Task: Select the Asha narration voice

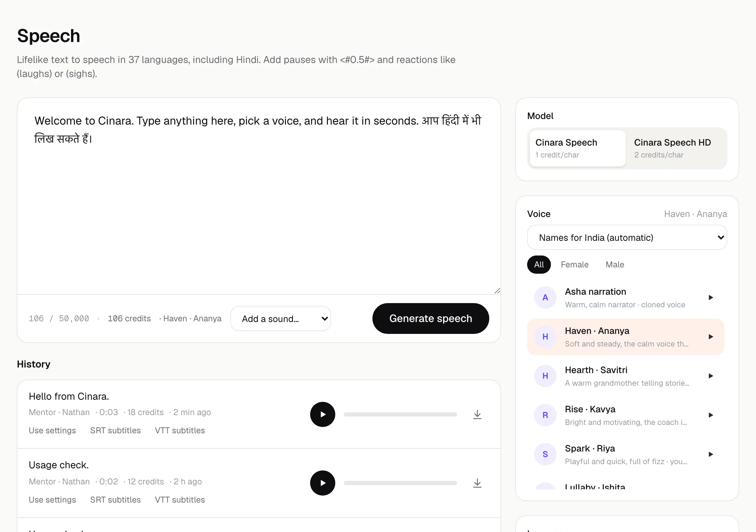Action: click(625, 297)
